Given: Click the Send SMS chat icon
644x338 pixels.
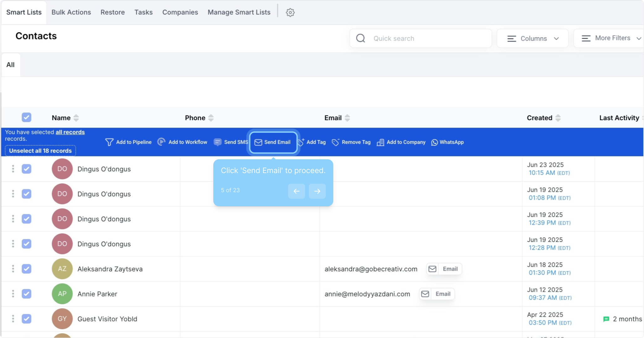Looking at the screenshot, I should (217, 142).
